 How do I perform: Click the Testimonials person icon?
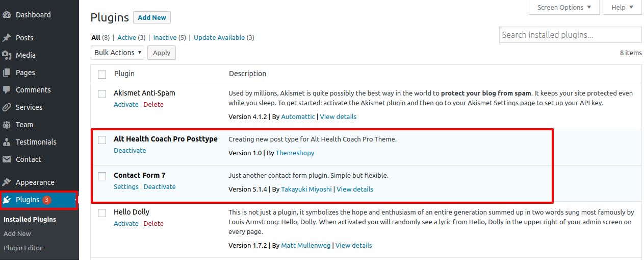pyautogui.click(x=7, y=142)
